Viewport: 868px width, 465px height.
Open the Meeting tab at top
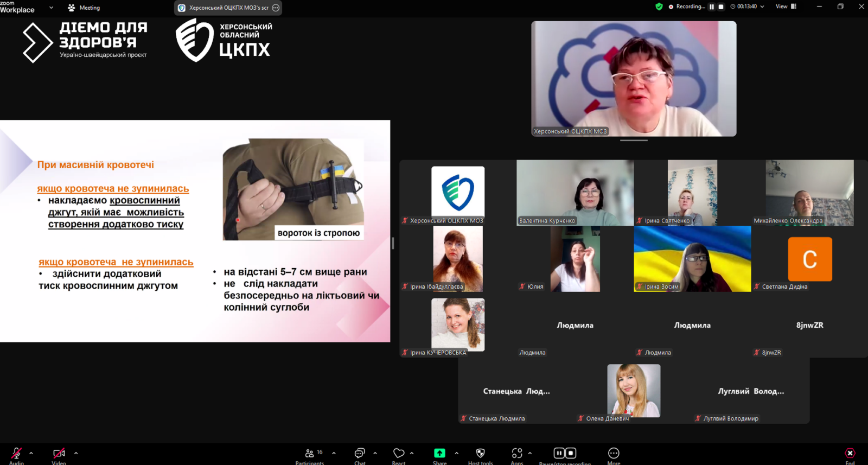[x=84, y=8]
